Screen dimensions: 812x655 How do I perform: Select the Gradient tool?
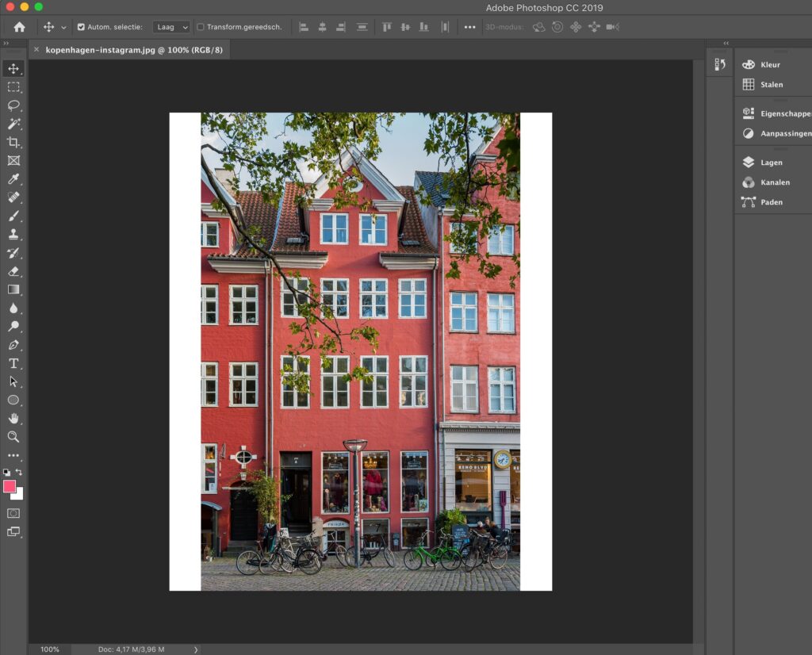(x=13, y=289)
